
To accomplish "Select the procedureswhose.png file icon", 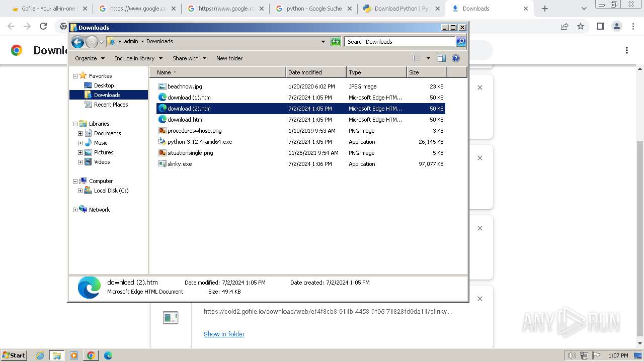I will click(162, 131).
